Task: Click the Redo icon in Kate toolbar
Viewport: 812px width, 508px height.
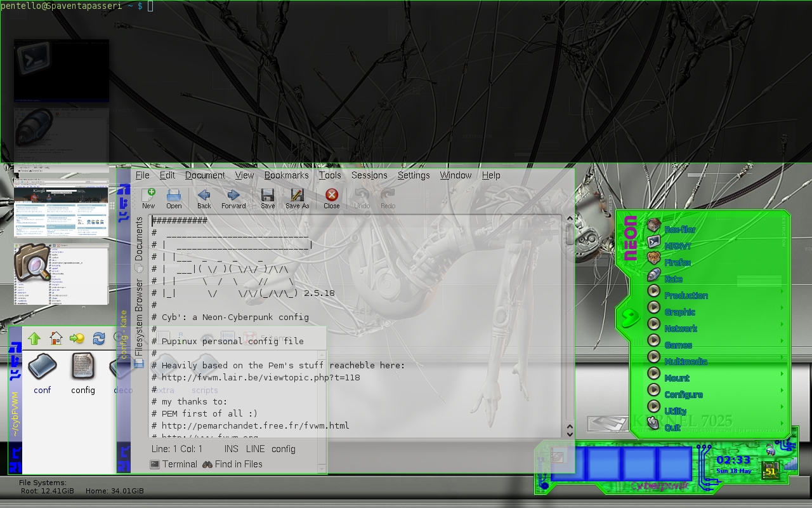Action: pos(388,198)
